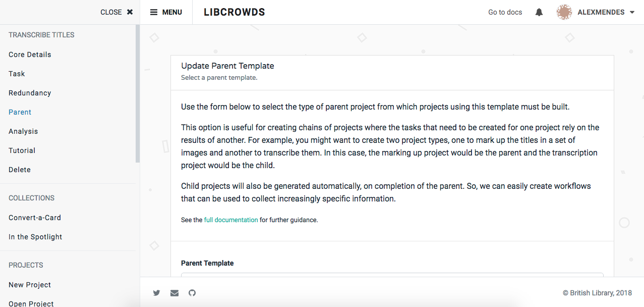This screenshot has height=307, width=644.
Task: Open the In the Spotlight collection
Action: tap(35, 236)
